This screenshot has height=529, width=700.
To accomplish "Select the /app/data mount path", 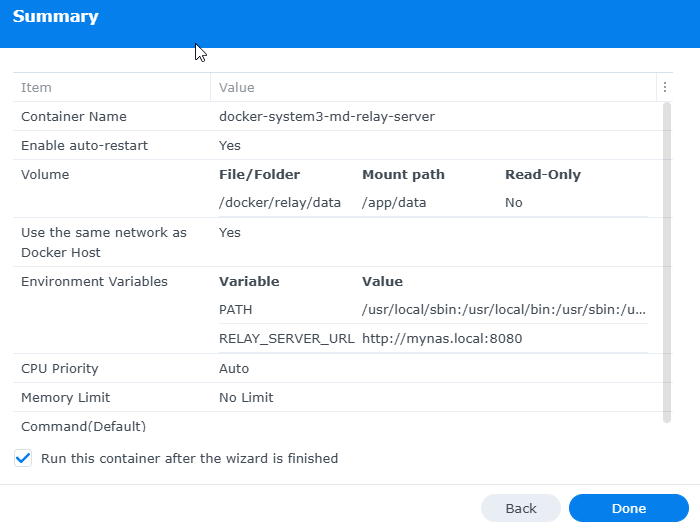I will click(394, 203).
